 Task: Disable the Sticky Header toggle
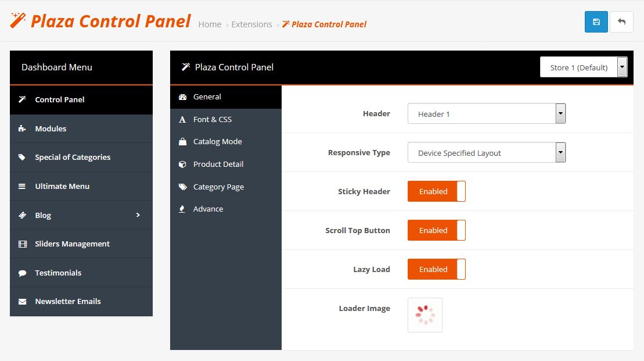(x=437, y=191)
